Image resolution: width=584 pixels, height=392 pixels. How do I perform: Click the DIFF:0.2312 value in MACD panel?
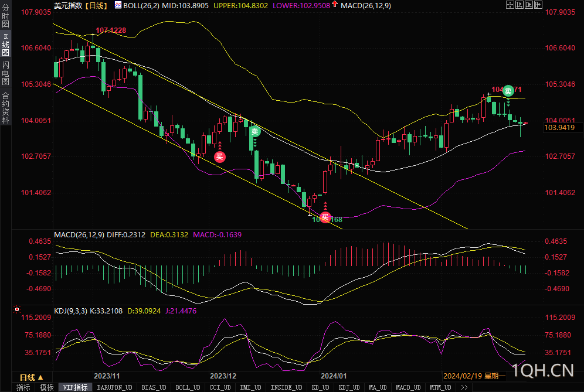[x=126, y=235]
